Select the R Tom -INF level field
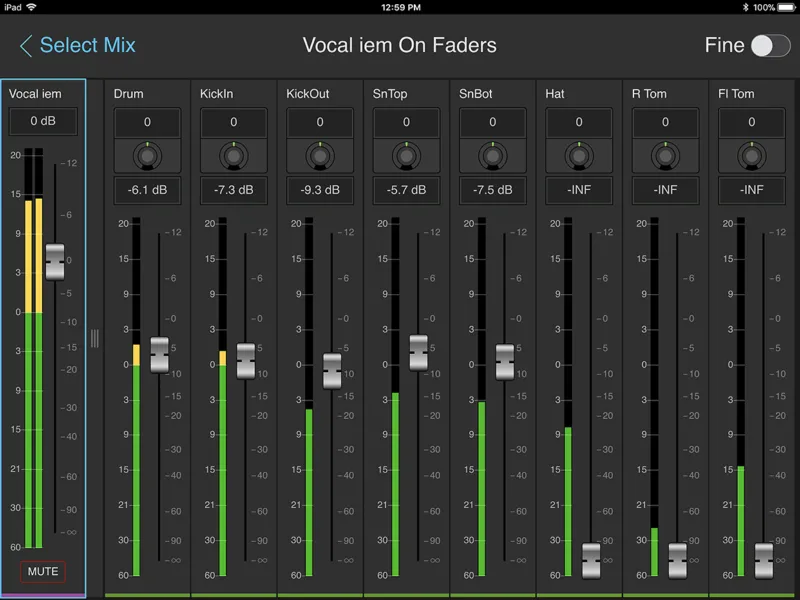The image size is (800, 600). [x=665, y=190]
